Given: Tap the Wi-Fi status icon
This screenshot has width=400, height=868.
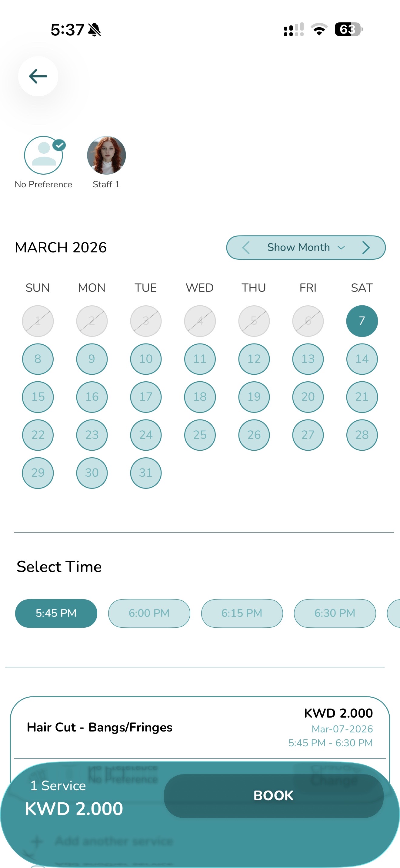Looking at the screenshot, I should (319, 29).
